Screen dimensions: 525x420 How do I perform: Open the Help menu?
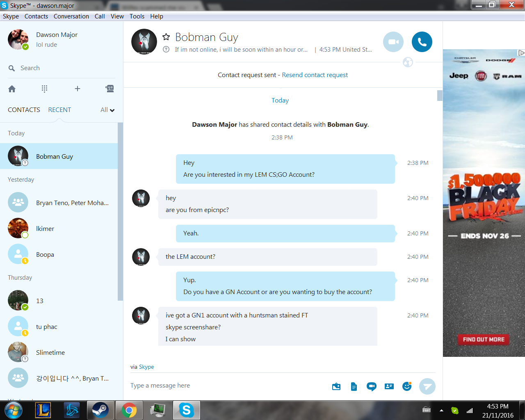point(157,16)
